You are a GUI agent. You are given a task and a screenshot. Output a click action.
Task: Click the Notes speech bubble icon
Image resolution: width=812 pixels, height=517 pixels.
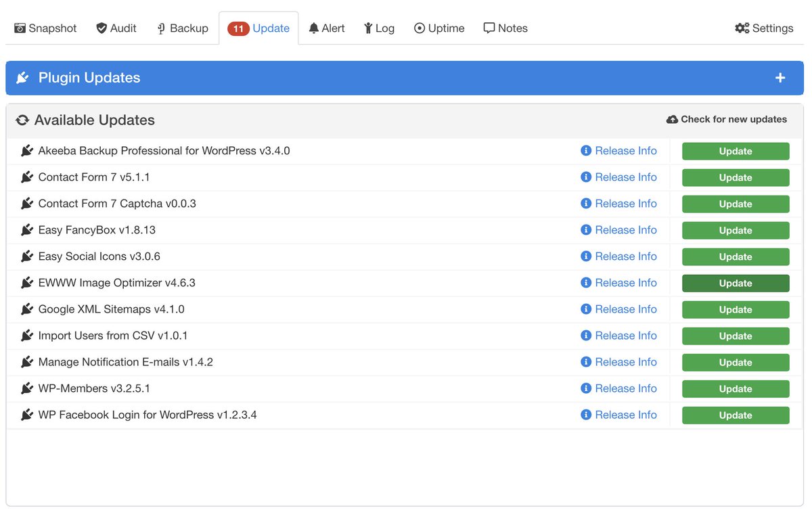[x=489, y=28]
